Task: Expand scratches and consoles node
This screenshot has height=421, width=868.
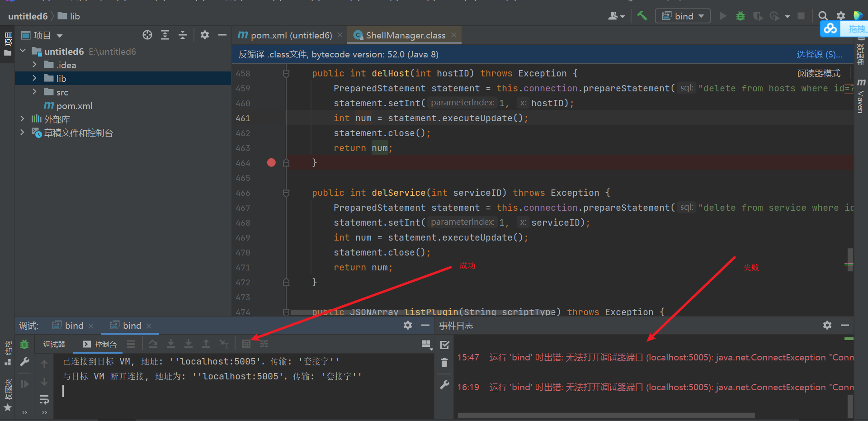Action: pyautogui.click(x=22, y=132)
